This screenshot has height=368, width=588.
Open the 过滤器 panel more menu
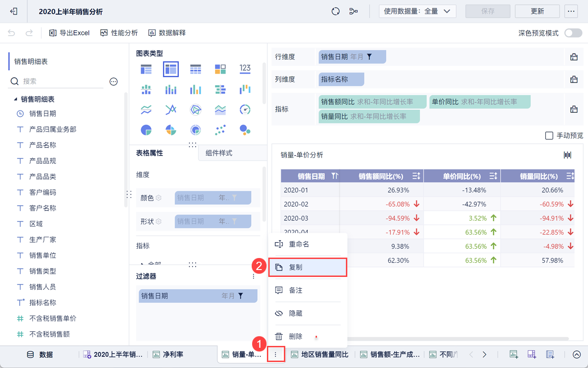coord(254,276)
